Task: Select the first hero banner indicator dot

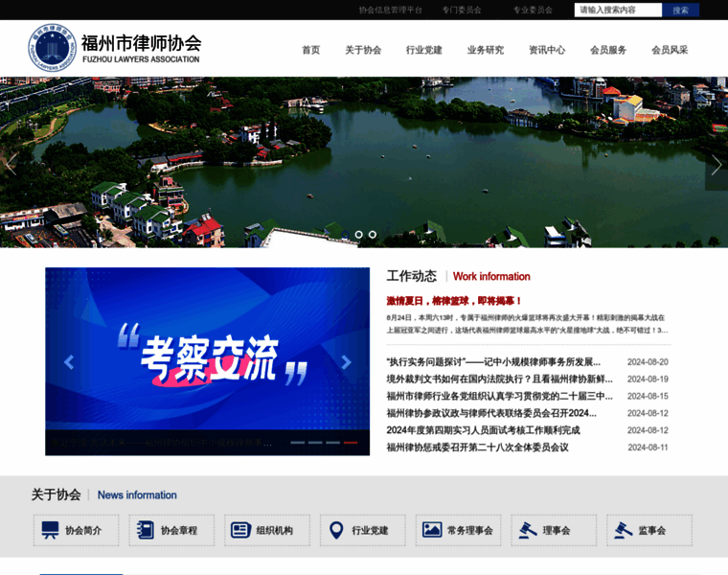Action: pos(359,234)
